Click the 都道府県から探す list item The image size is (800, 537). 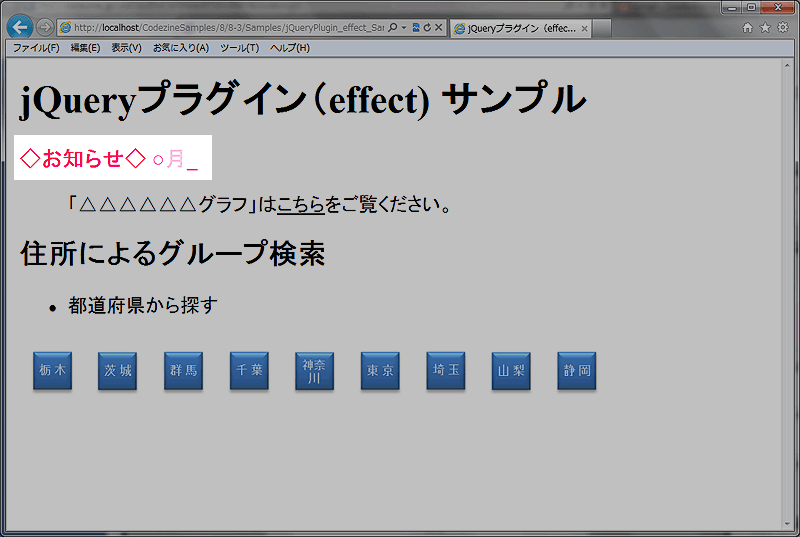tap(143, 305)
